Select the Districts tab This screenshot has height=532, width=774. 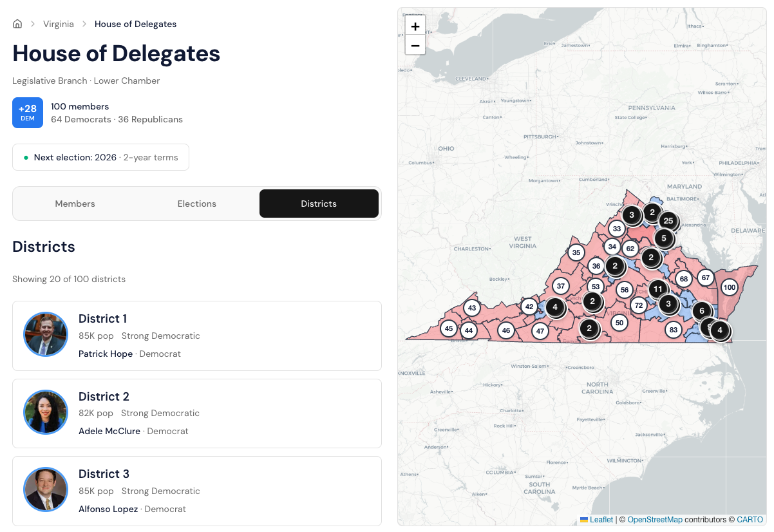(x=319, y=204)
